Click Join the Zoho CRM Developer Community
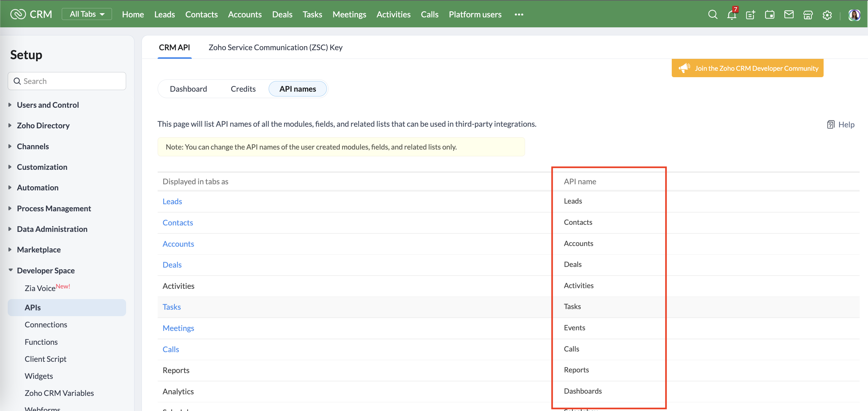Screen dimensions: 868x411 747,68
